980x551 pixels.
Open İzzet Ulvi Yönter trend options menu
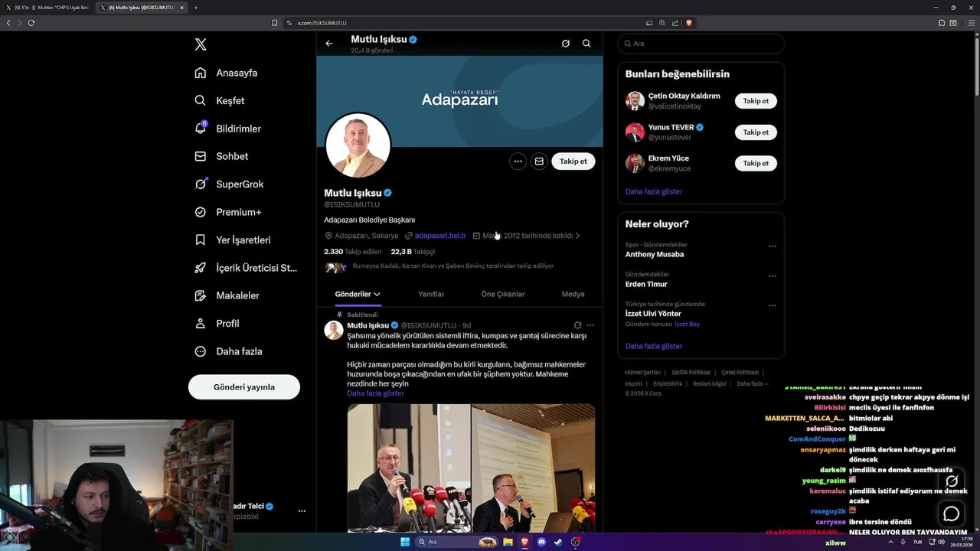click(772, 306)
